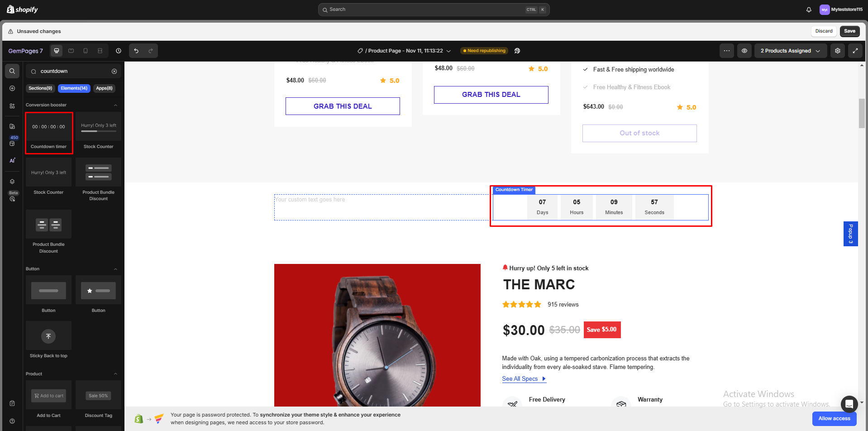Viewport: 868px width, 431px height.
Task: Select the tablet view icon
Action: 71,51
